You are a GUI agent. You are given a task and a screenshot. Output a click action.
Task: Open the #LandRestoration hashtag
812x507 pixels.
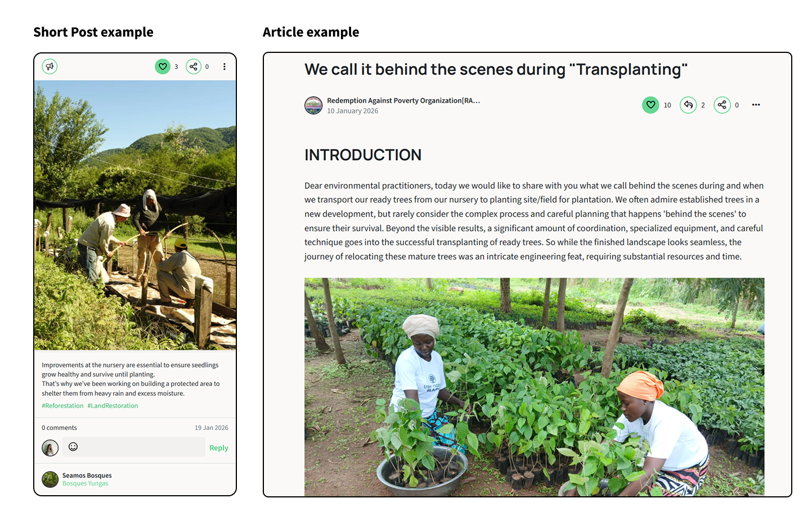point(113,406)
